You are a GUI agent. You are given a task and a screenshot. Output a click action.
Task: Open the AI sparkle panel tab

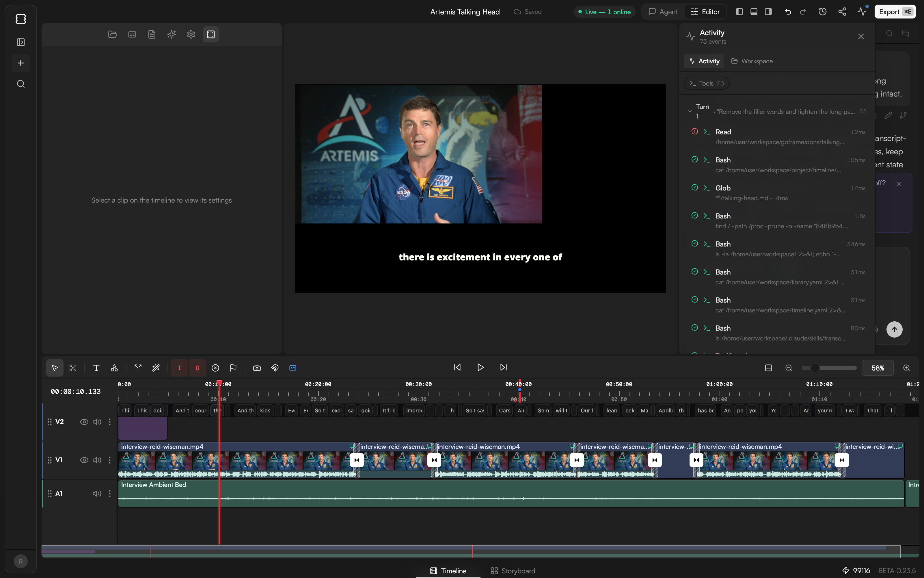172,34
